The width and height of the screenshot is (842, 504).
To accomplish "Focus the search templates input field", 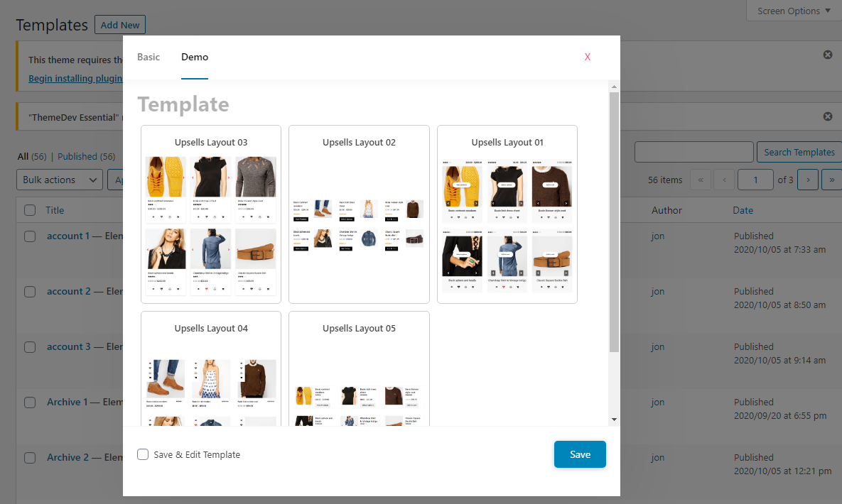I will pyautogui.click(x=693, y=152).
